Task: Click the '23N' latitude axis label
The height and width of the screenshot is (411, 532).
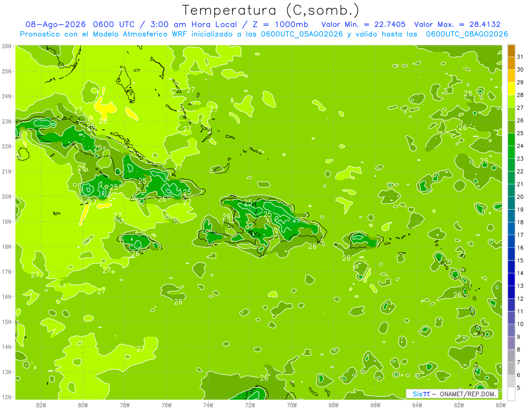Action: coord(6,121)
